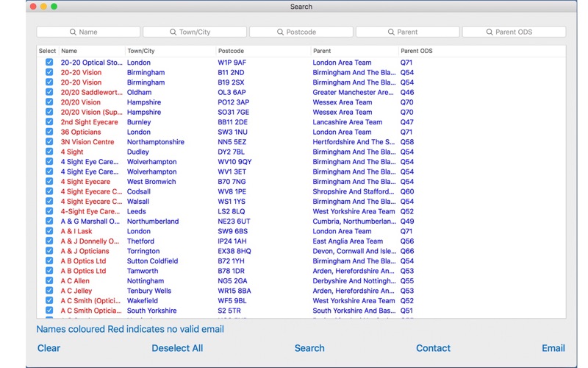The image size is (588, 368).
Task: Uncheck the A & I Lask checkbox
Action: click(x=49, y=231)
